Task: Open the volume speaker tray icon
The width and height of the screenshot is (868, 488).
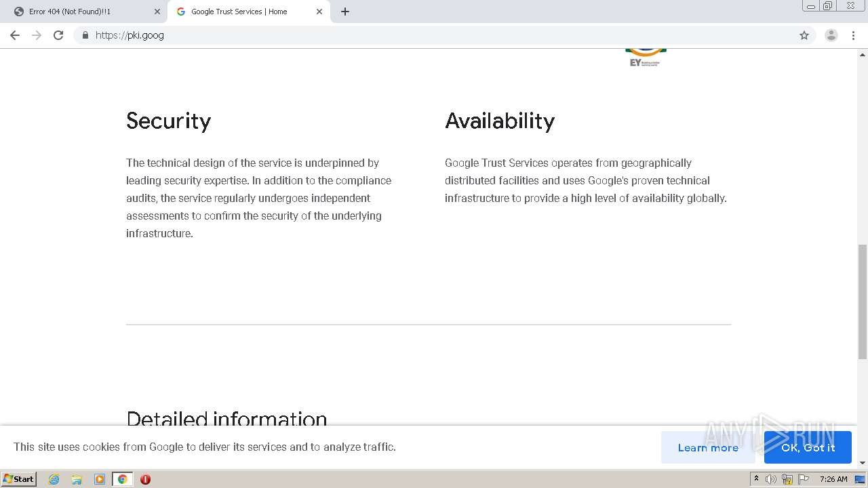Action: [x=771, y=479]
